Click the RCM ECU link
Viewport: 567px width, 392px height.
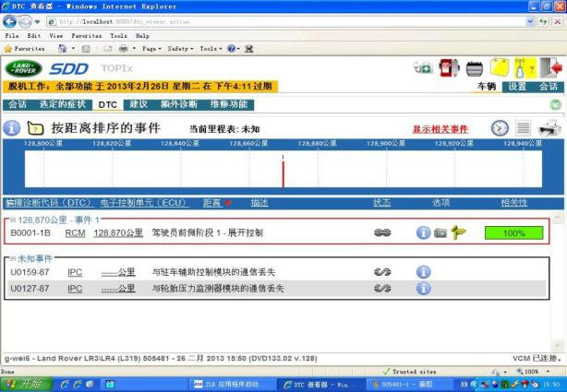75,233
